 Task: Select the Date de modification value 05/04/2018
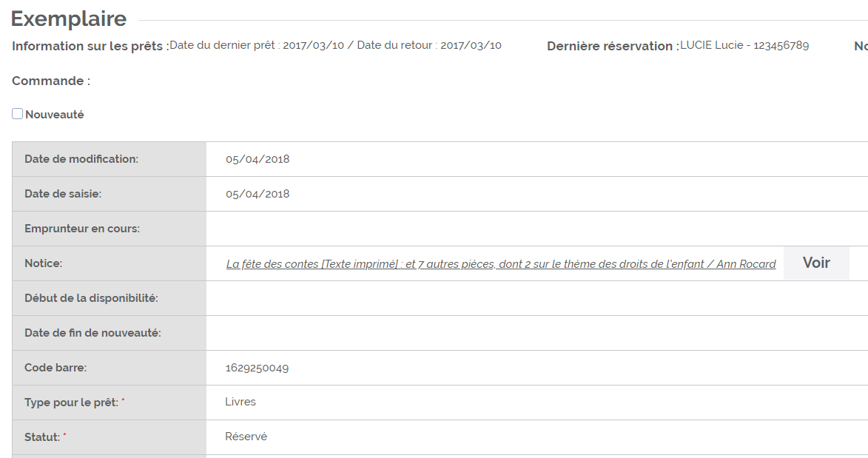pyautogui.click(x=258, y=160)
